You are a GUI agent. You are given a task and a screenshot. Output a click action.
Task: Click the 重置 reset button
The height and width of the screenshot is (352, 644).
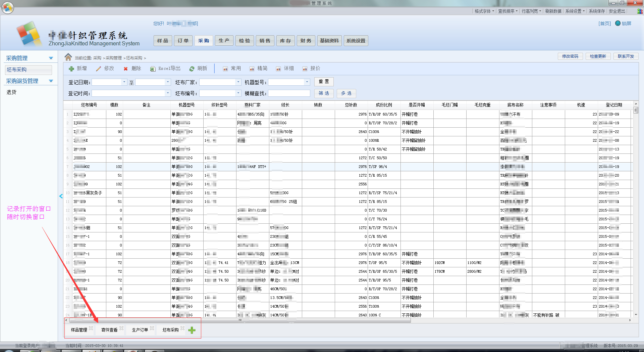[x=323, y=82]
